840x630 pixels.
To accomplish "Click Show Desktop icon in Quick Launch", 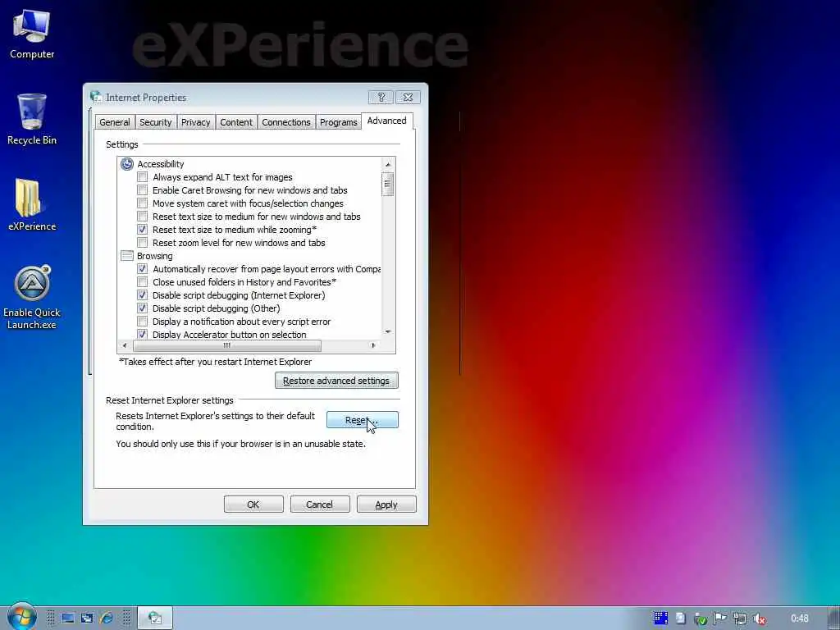I will [x=67, y=619].
